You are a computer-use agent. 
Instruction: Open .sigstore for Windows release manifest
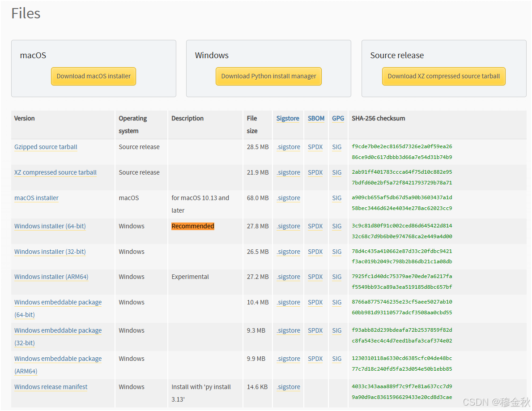(288, 387)
